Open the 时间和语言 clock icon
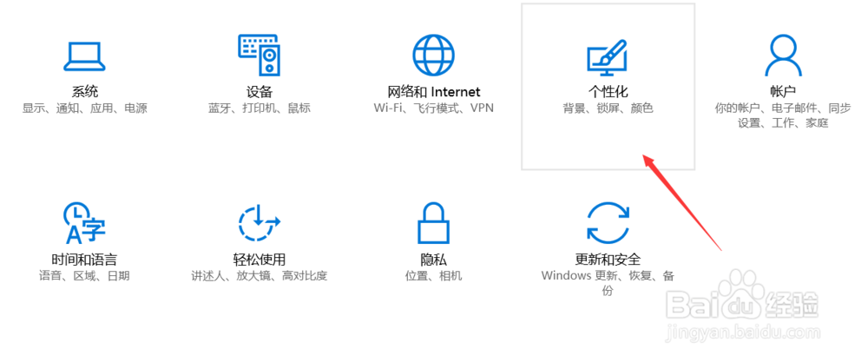The image size is (868, 362). click(84, 222)
